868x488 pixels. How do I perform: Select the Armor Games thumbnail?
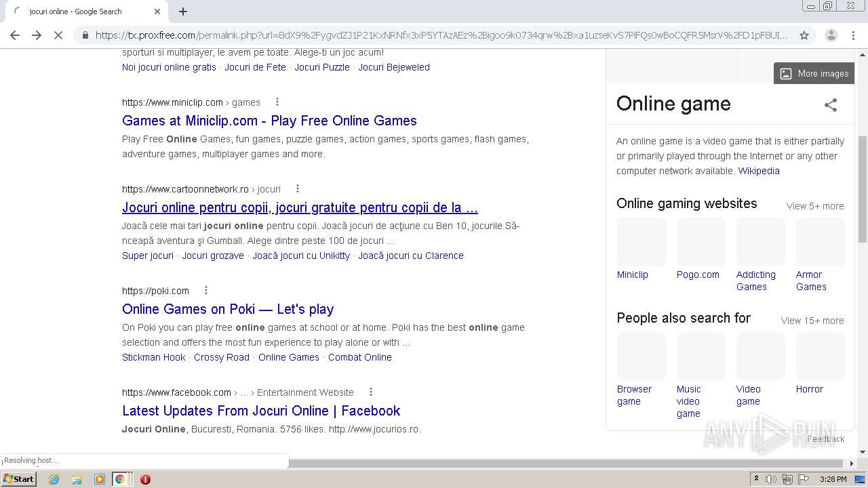point(821,241)
